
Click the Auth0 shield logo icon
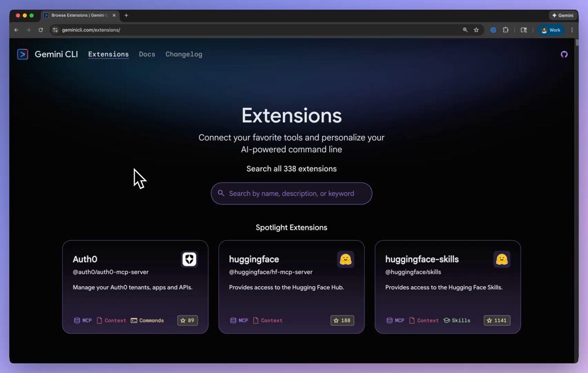[x=189, y=260]
